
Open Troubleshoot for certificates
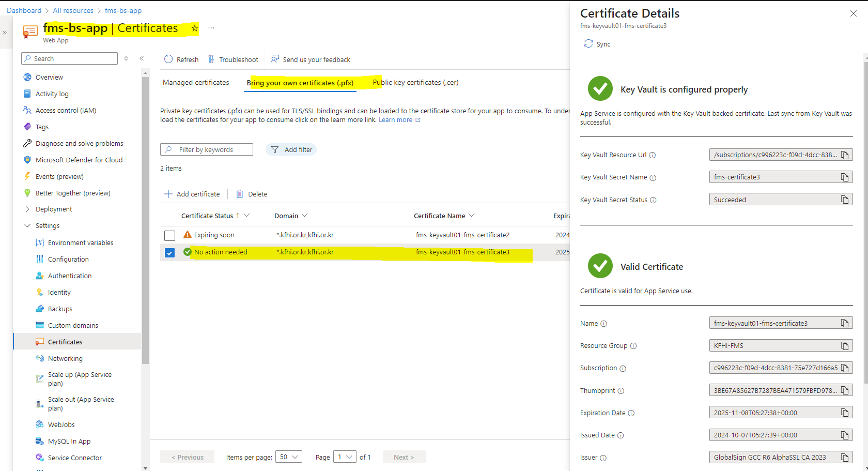[x=233, y=59]
